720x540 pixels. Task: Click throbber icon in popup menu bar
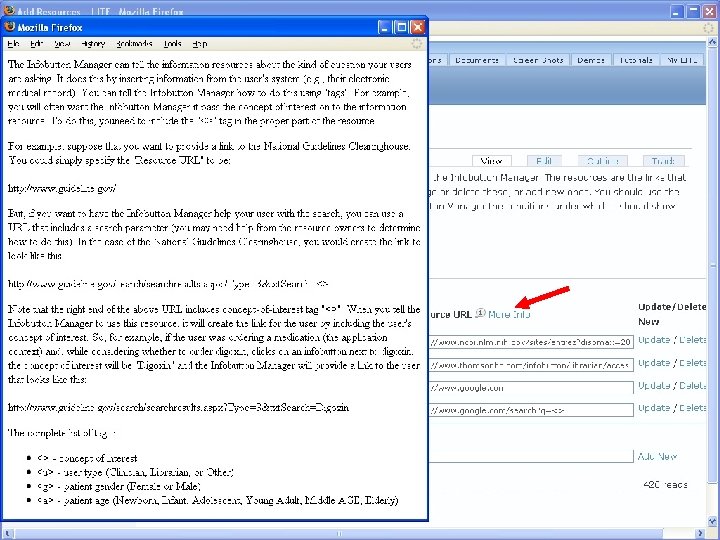[417, 44]
